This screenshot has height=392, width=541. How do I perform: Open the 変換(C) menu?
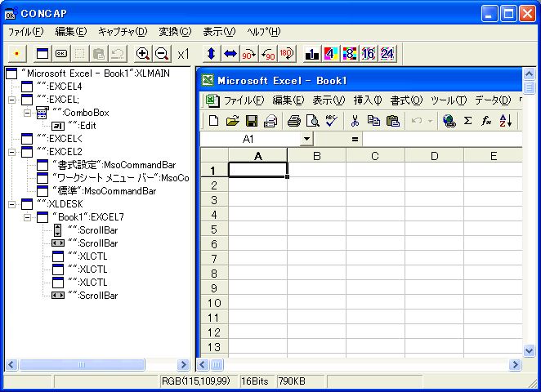(175, 32)
